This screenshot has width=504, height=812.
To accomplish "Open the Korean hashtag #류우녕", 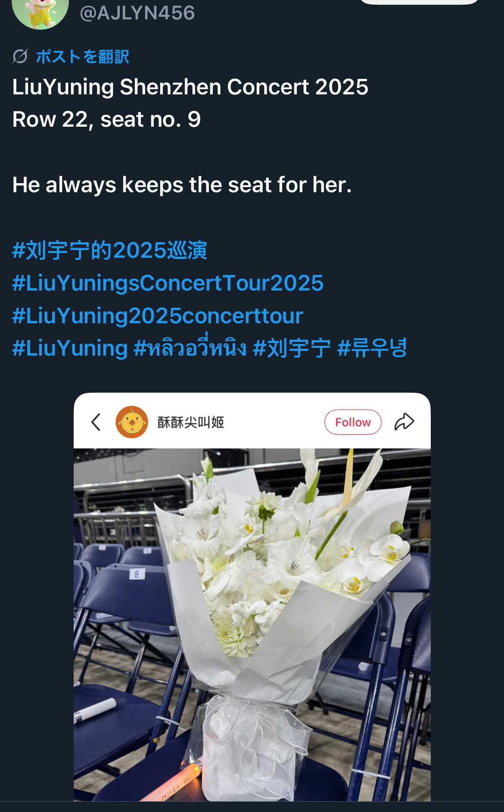I will pyautogui.click(x=372, y=348).
